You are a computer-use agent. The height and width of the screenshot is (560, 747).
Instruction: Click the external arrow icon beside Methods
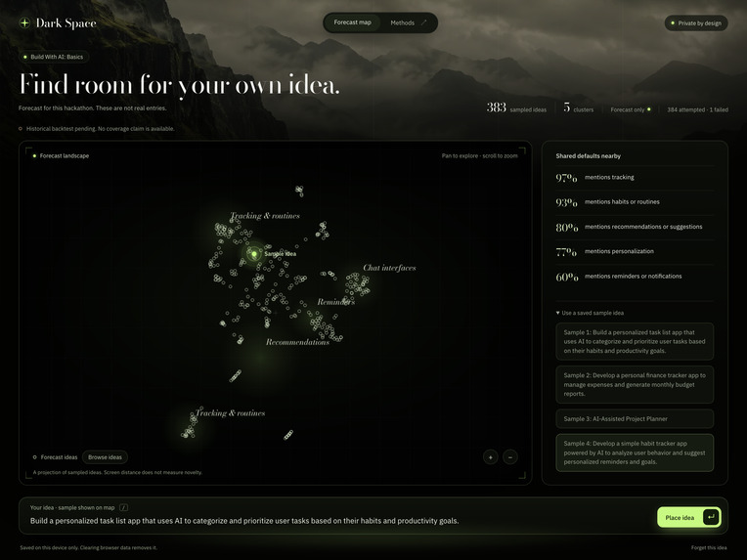click(x=423, y=22)
